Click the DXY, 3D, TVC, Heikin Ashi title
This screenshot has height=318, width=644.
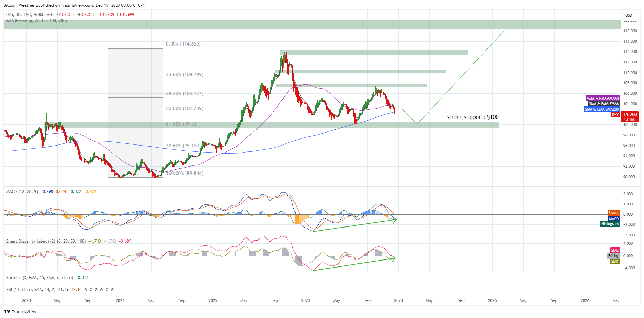pyautogui.click(x=30, y=15)
